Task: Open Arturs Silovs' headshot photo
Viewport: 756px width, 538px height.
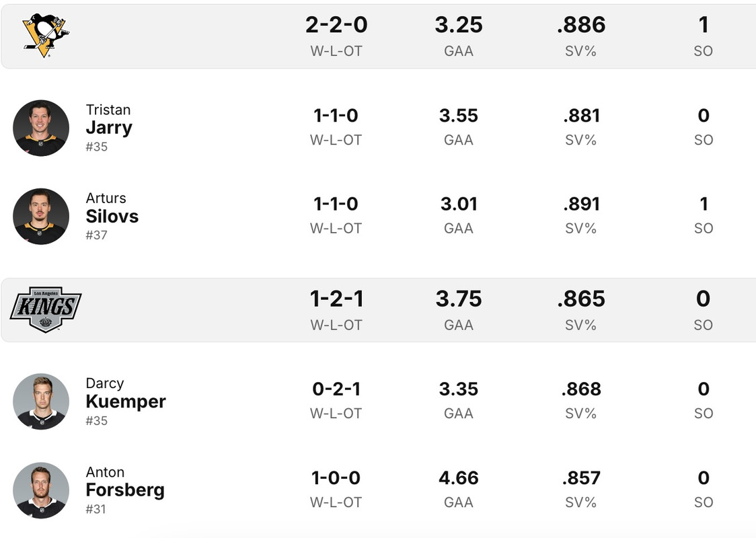Action: pyautogui.click(x=41, y=217)
